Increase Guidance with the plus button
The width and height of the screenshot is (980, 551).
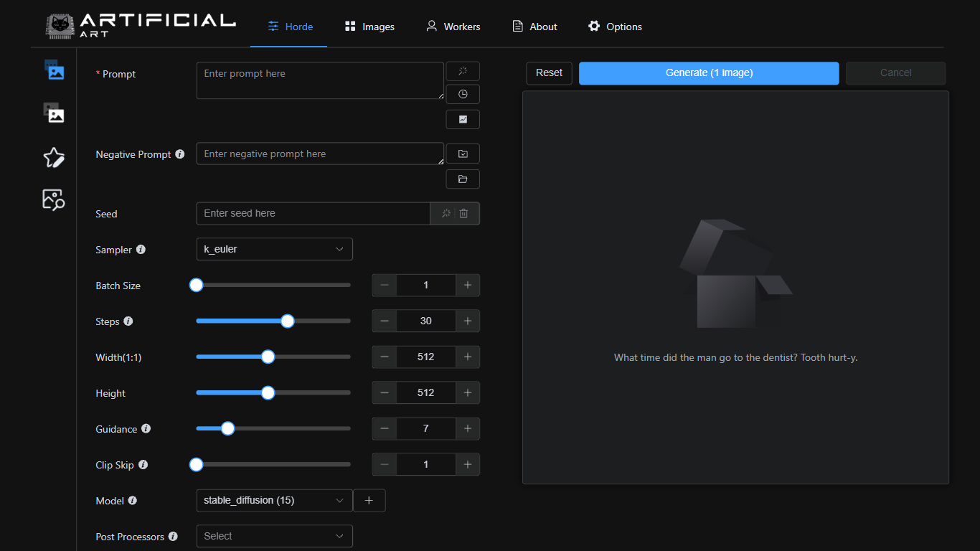click(x=468, y=429)
